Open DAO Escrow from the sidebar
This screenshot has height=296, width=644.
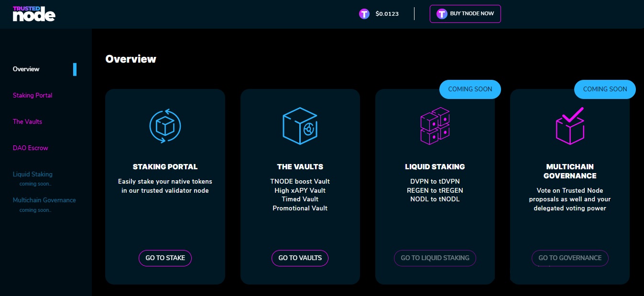tap(31, 148)
